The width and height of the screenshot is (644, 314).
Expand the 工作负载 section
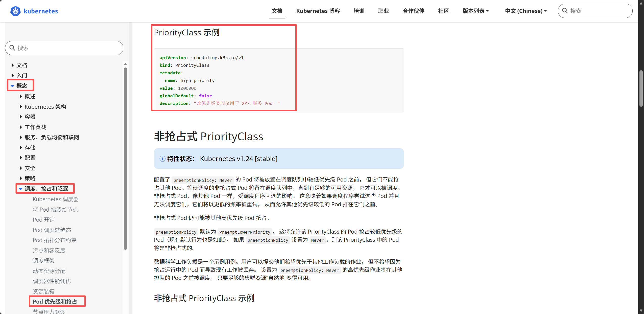pyautogui.click(x=21, y=127)
